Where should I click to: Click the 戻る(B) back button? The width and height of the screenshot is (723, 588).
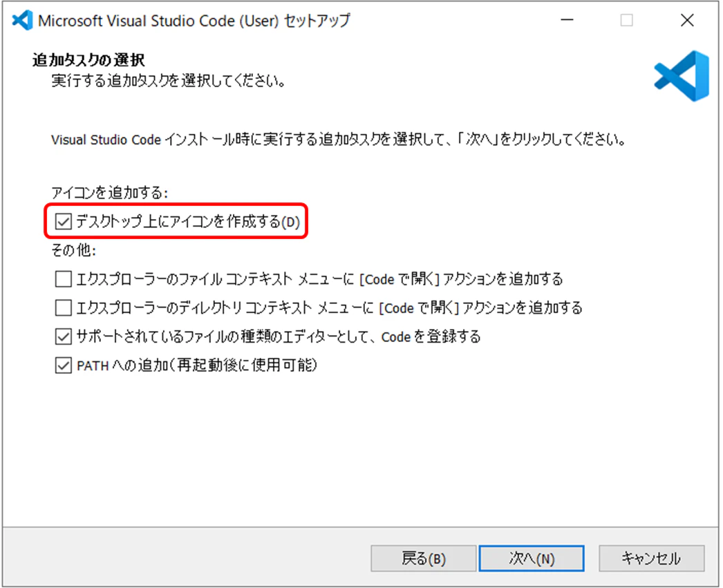tap(423, 558)
